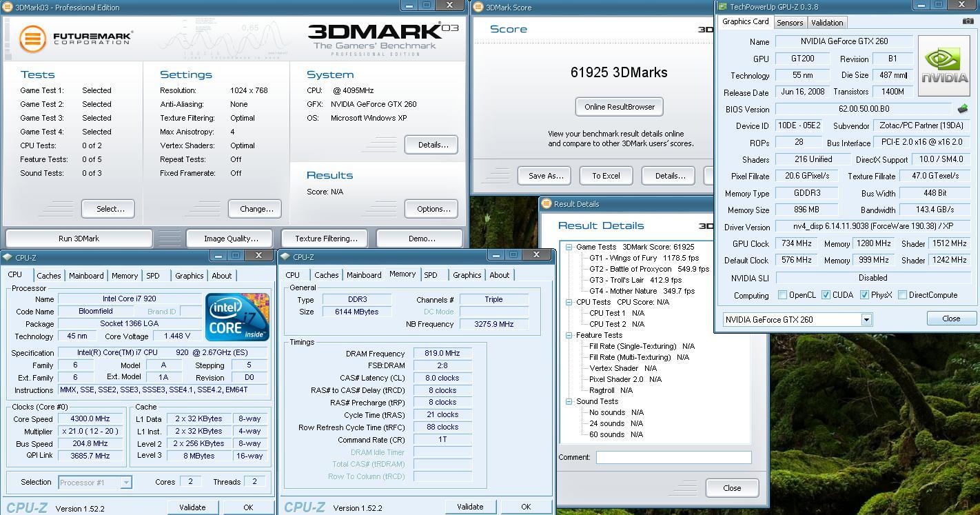Viewport: 980px width, 515px height.
Task: Collapse the Sound Tests tree node
Action: pyautogui.click(x=569, y=401)
